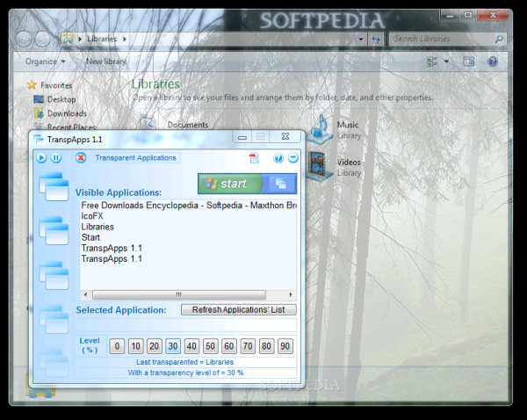Image resolution: width=527 pixels, height=420 pixels.
Task: Click Back button in Libraries window
Action: click(24, 40)
